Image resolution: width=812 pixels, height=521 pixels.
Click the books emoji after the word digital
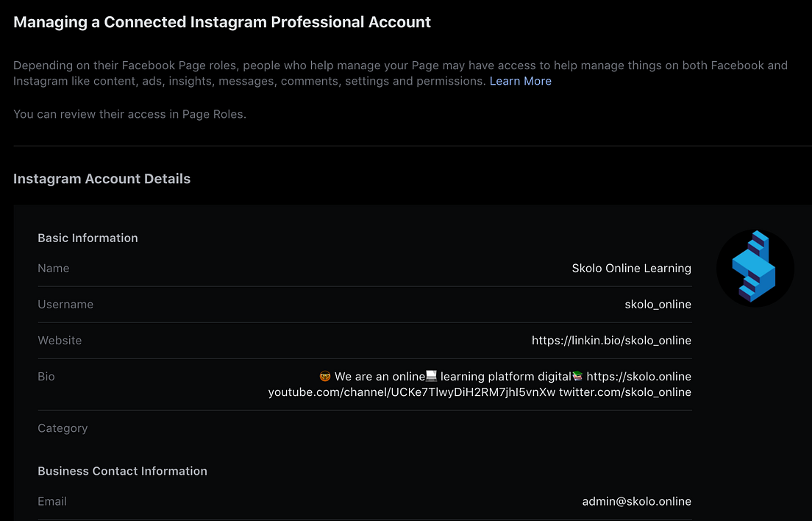coord(578,376)
